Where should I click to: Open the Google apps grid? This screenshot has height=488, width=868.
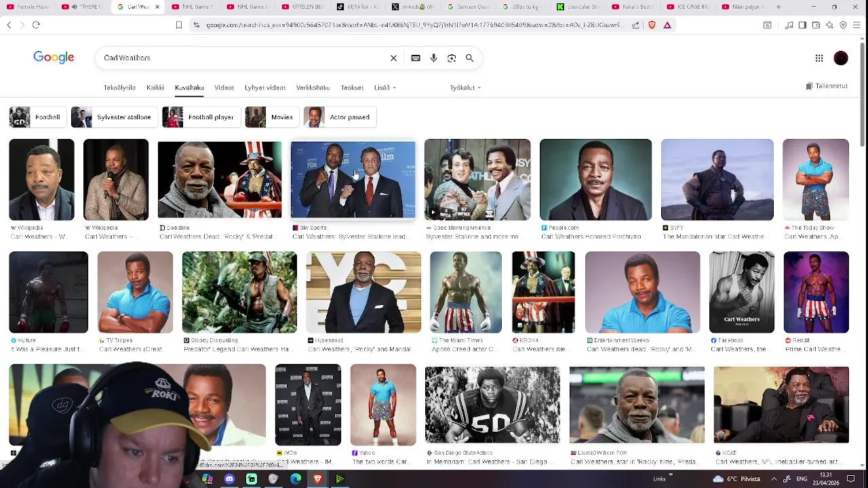coord(819,58)
